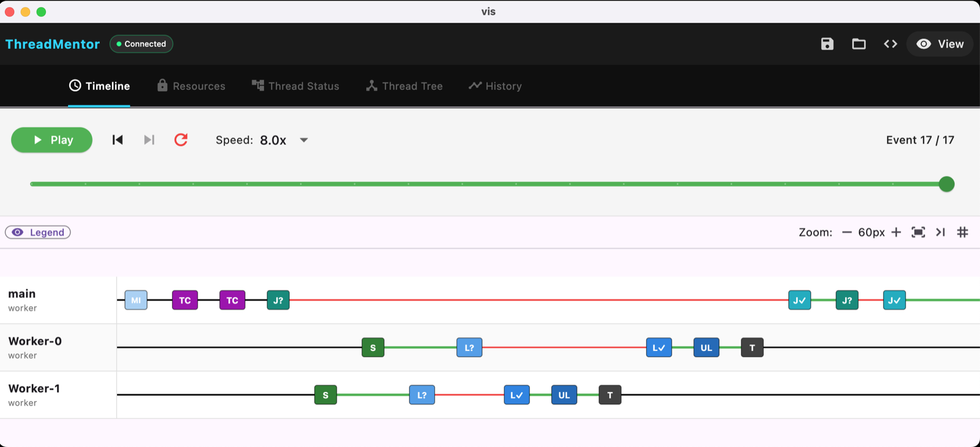Open the History tab
This screenshot has width=980, height=447.
point(495,86)
